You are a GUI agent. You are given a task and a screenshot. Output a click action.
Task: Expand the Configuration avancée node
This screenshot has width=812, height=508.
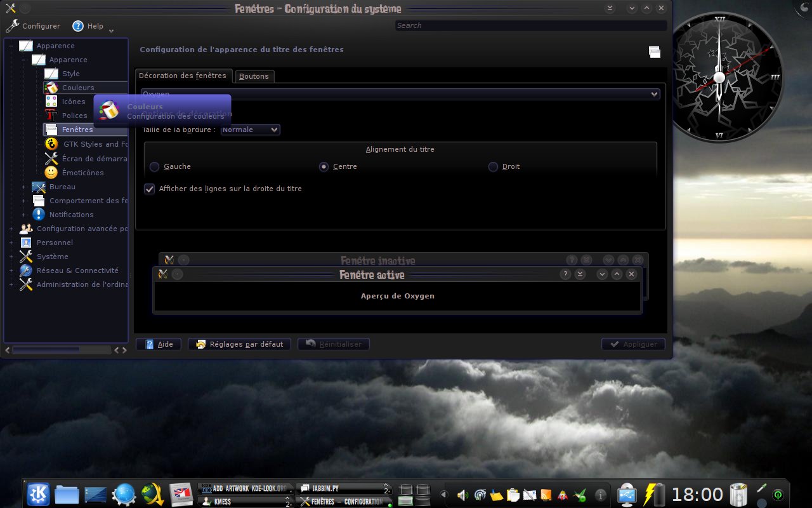11,229
